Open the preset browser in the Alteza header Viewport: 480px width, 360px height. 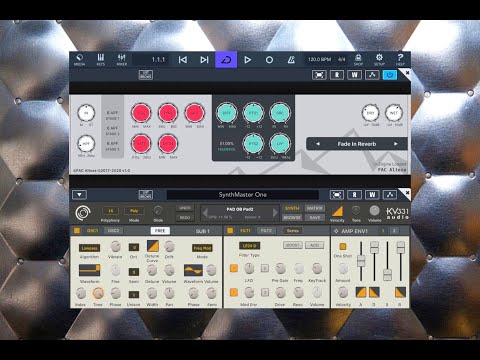[146, 75]
